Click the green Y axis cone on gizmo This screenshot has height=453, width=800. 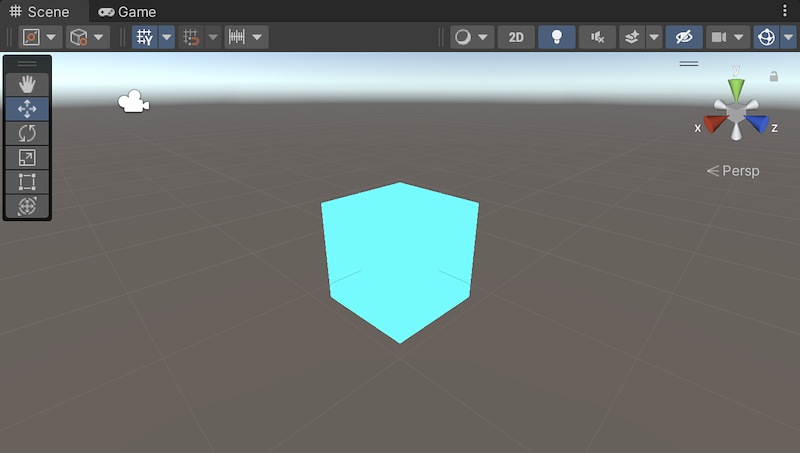pyautogui.click(x=736, y=88)
